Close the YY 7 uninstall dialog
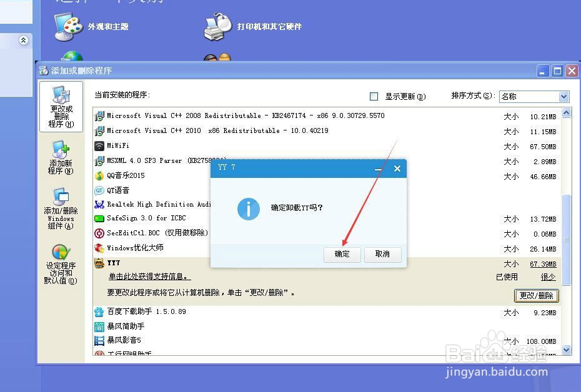 [397, 169]
